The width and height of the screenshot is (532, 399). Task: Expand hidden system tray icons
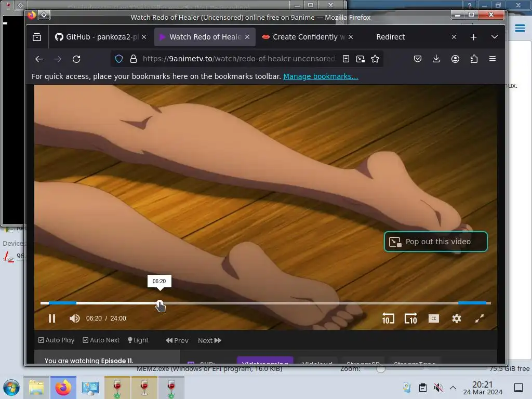point(453,388)
